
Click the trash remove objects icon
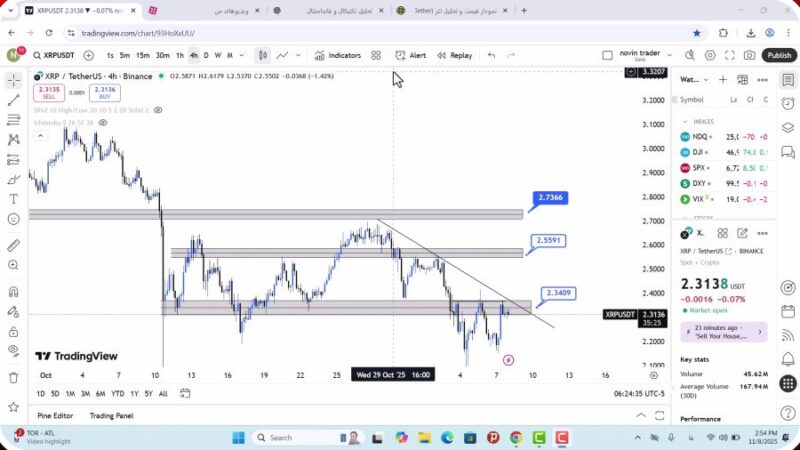(x=13, y=377)
